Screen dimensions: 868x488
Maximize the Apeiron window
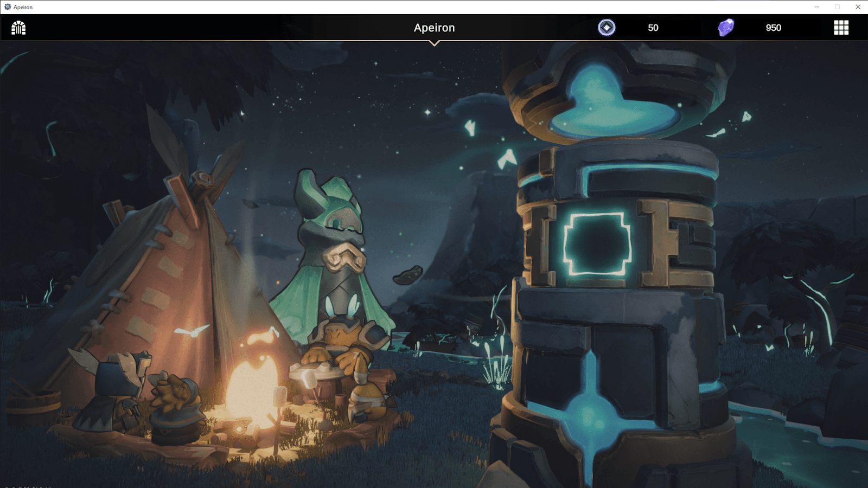point(837,7)
